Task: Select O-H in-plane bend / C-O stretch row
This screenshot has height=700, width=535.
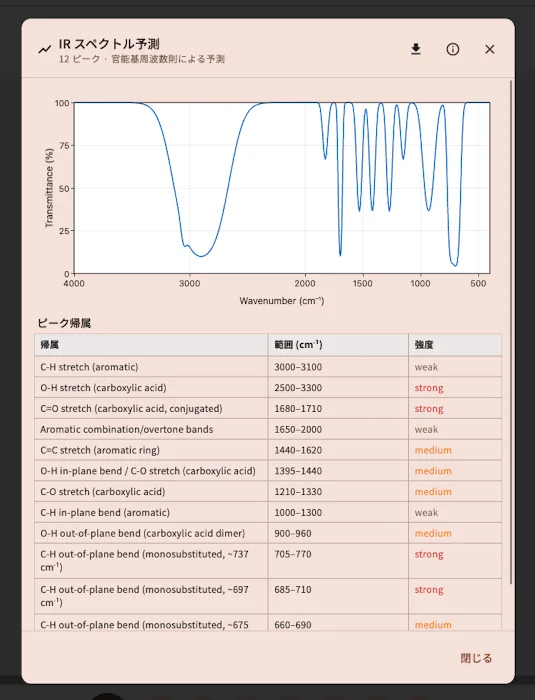Action: click(x=268, y=471)
